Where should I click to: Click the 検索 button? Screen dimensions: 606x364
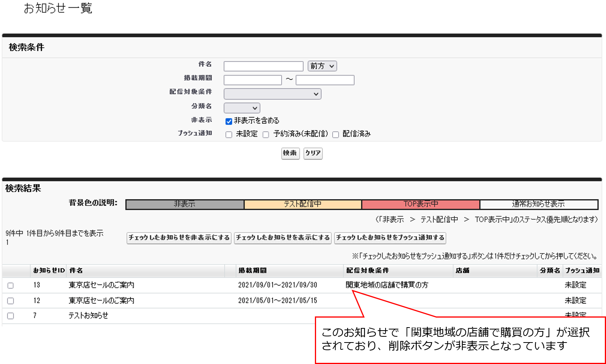[290, 153]
